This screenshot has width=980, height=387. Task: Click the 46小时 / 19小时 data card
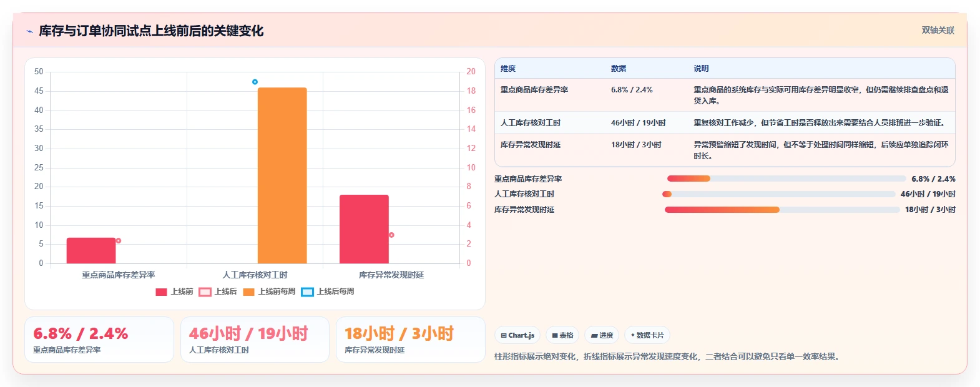tap(255, 340)
